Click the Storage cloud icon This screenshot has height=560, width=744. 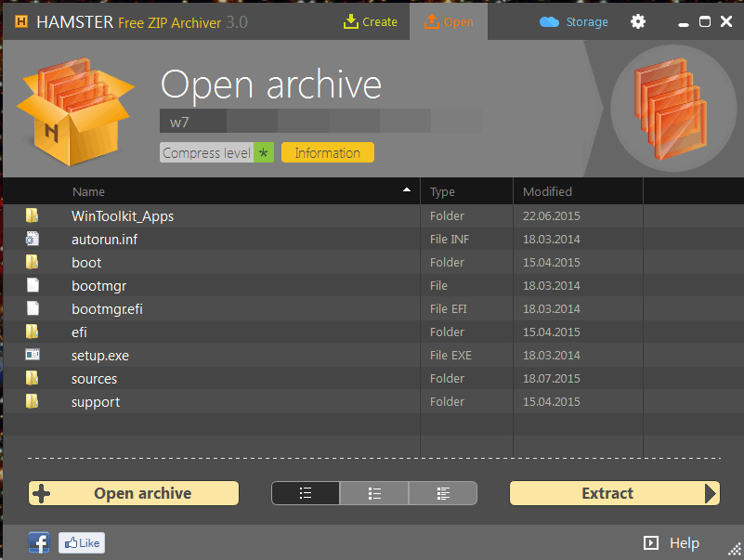click(550, 22)
